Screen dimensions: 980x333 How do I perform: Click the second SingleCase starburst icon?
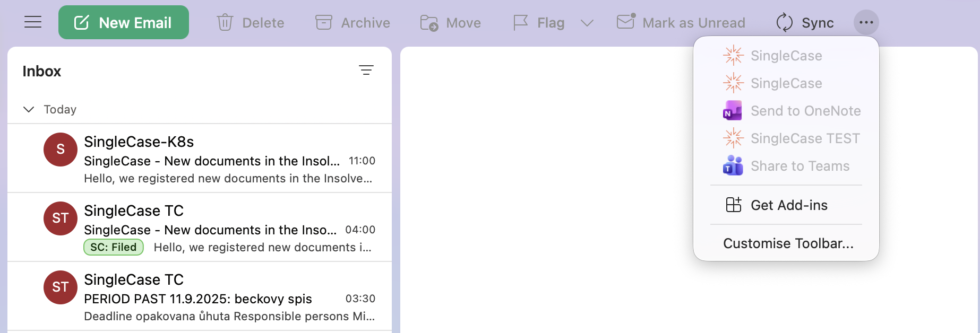pyautogui.click(x=733, y=83)
